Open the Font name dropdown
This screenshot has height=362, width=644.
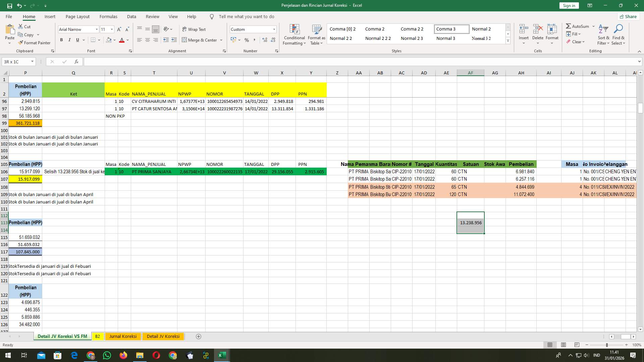click(97, 29)
